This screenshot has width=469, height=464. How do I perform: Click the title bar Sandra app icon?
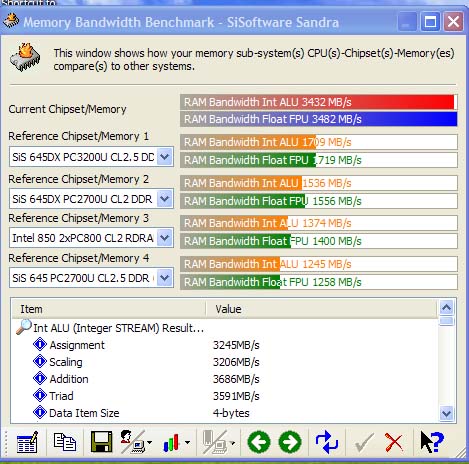point(11,21)
